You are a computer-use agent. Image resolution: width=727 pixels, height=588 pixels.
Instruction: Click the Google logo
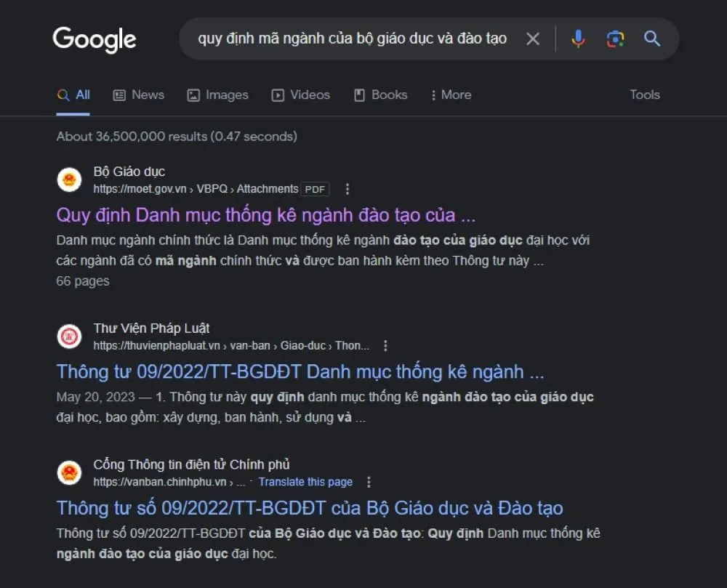[94, 39]
